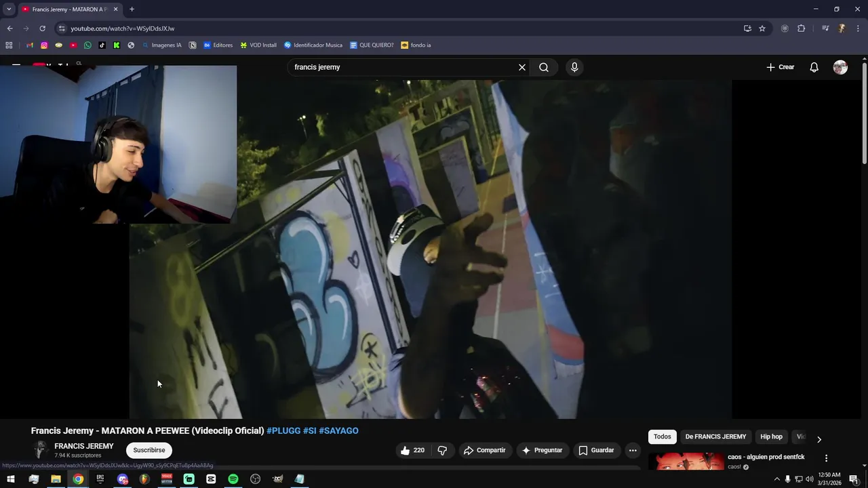Open the WhatsApp bookmark icon
The height and width of the screenshot is (488, 868).
87,45
